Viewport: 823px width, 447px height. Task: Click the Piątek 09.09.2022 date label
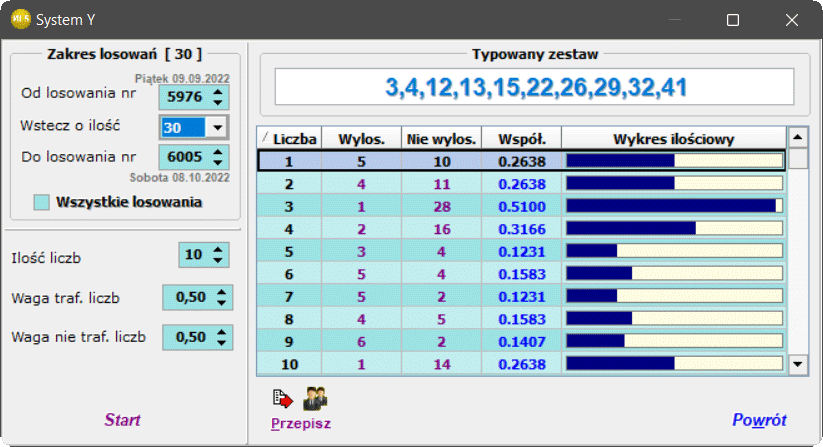point(182,79)
